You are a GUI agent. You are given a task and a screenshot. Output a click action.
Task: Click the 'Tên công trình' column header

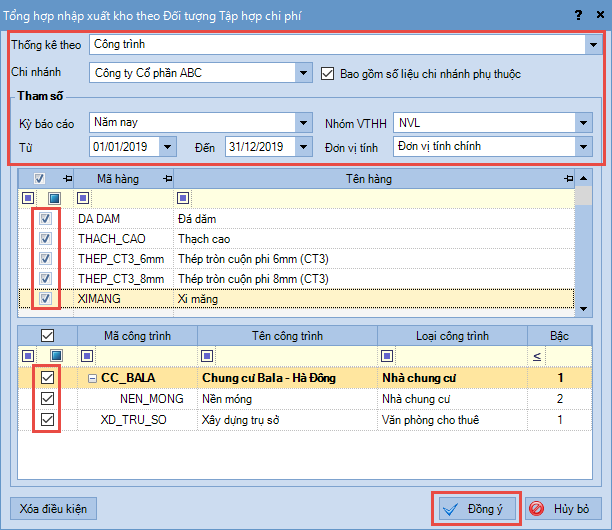click(287, 336)
